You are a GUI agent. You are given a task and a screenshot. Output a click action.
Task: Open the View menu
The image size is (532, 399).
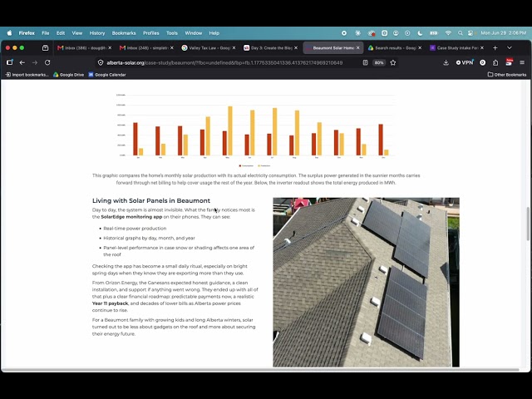[x=77, y=33]
